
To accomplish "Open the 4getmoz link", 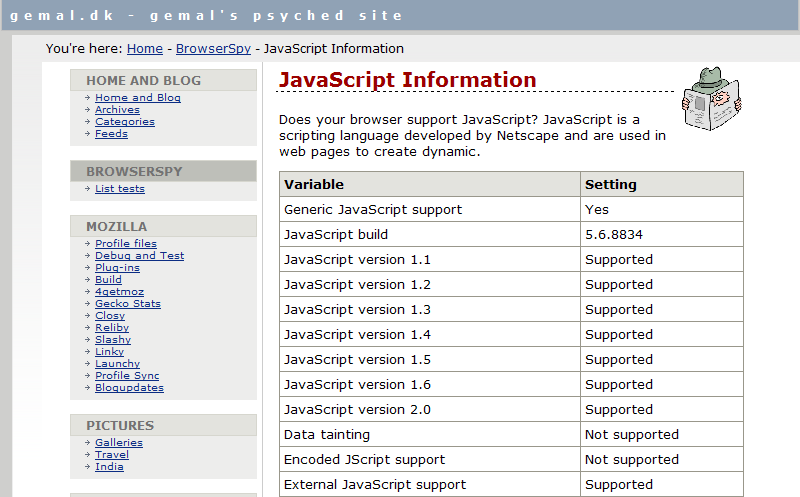I will coord(119,291).
